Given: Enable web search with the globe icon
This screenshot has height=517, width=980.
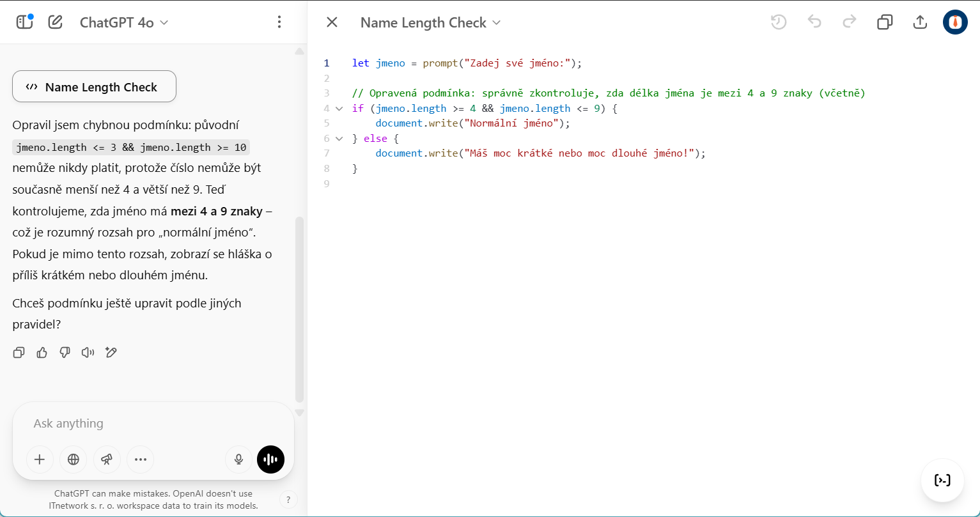Looking at the screenshot, I should pyautogui.click(x=74, y=459).
